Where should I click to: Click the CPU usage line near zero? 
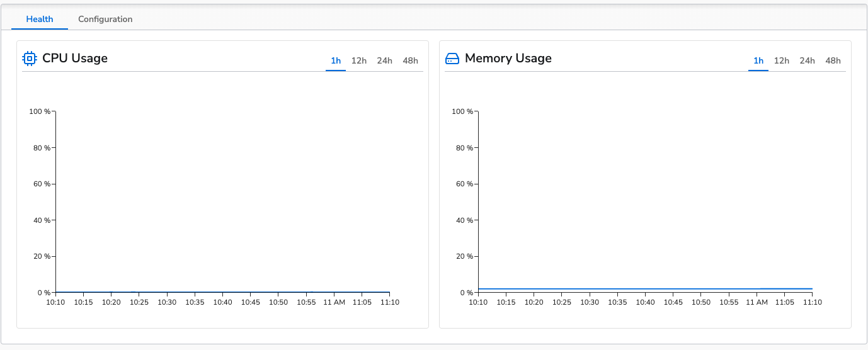[222, 292]
